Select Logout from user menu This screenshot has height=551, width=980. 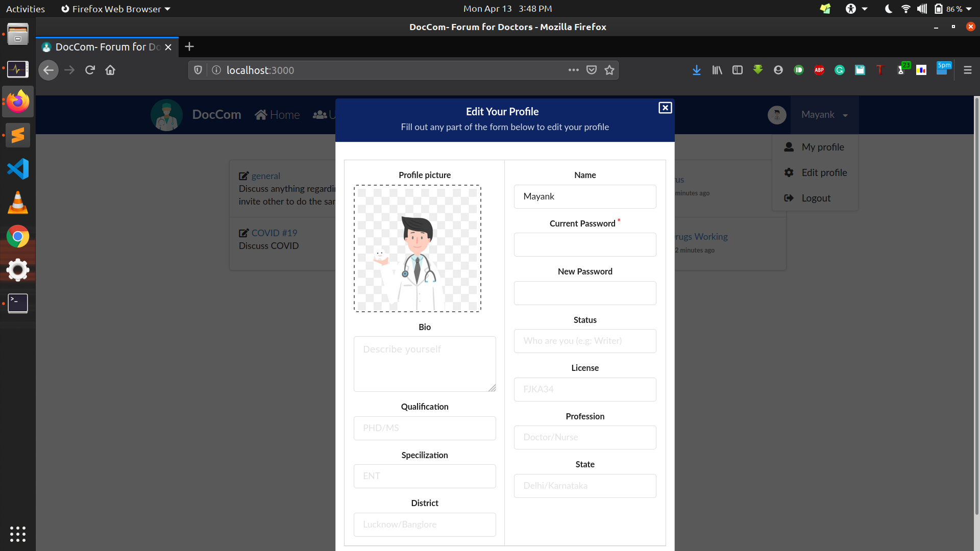(x=816, y=198)
